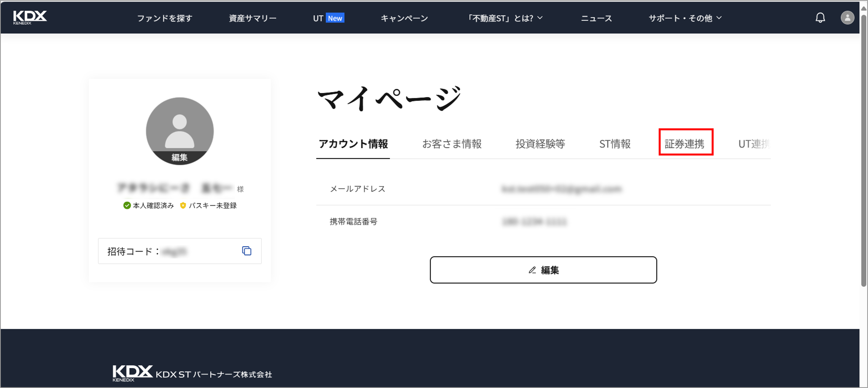Click the blurred email address value
Viewport: 868px width, 388px height.
pos(561,189)
